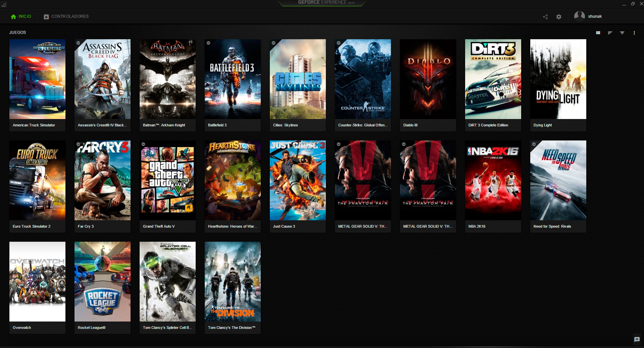Click the "Dying Light" title label
This screenshot has height=348, width=644.
542,125
